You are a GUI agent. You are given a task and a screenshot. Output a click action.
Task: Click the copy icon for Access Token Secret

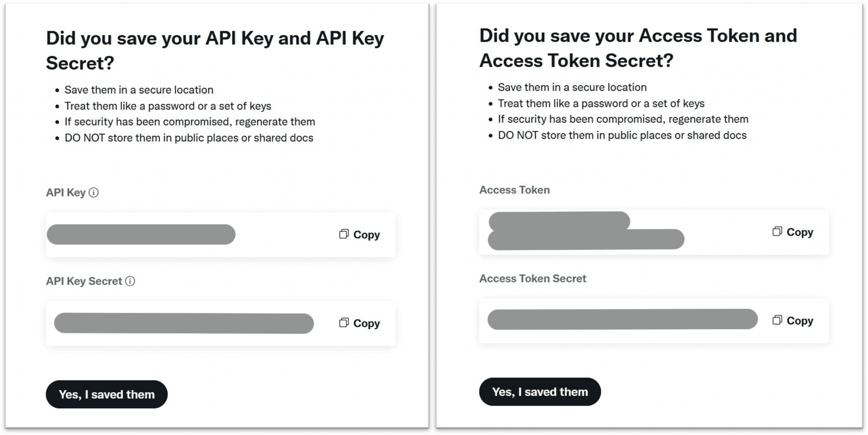coord(777,320)
